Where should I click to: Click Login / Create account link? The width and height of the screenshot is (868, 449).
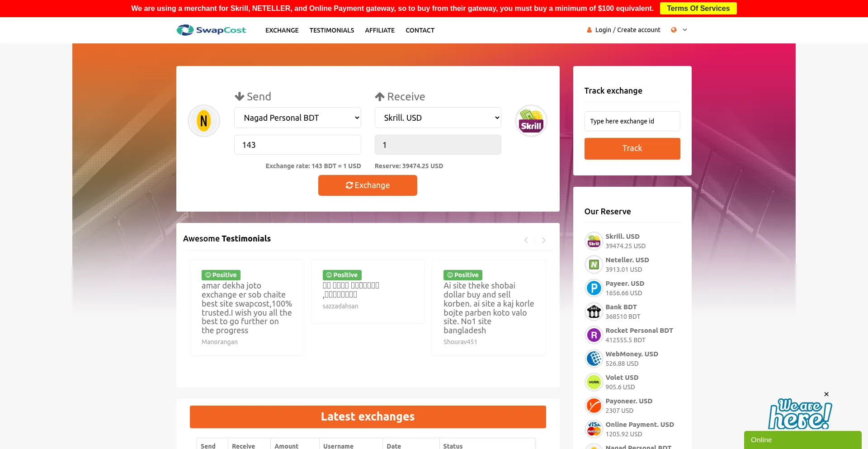point(627,30)
